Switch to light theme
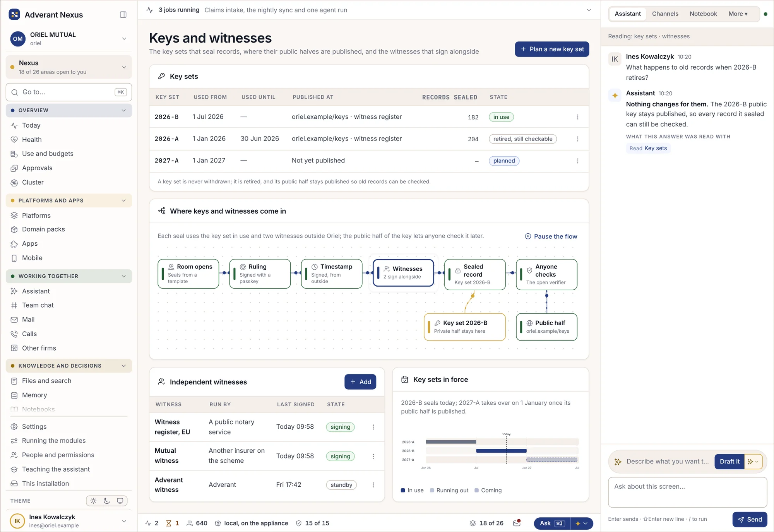The height and width of the screenshot is (532, 774). [93, 501]
